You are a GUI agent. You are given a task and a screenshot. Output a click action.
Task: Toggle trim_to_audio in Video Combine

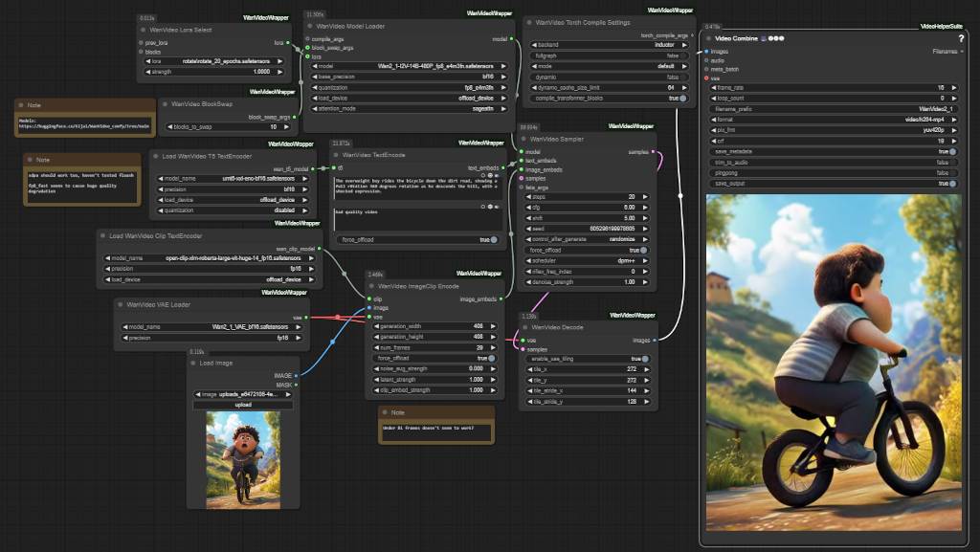834,163
